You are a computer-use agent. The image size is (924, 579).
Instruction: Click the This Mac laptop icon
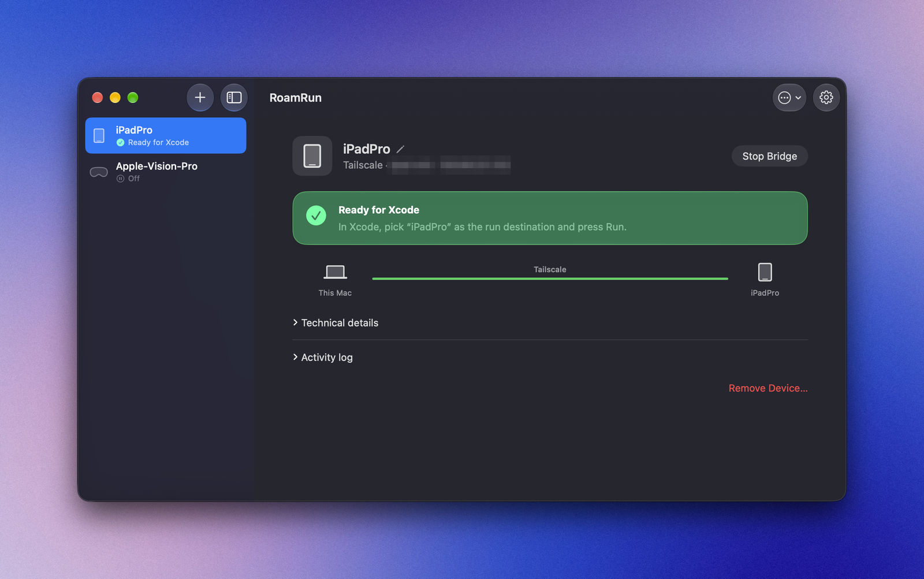[x=335, y=272]
